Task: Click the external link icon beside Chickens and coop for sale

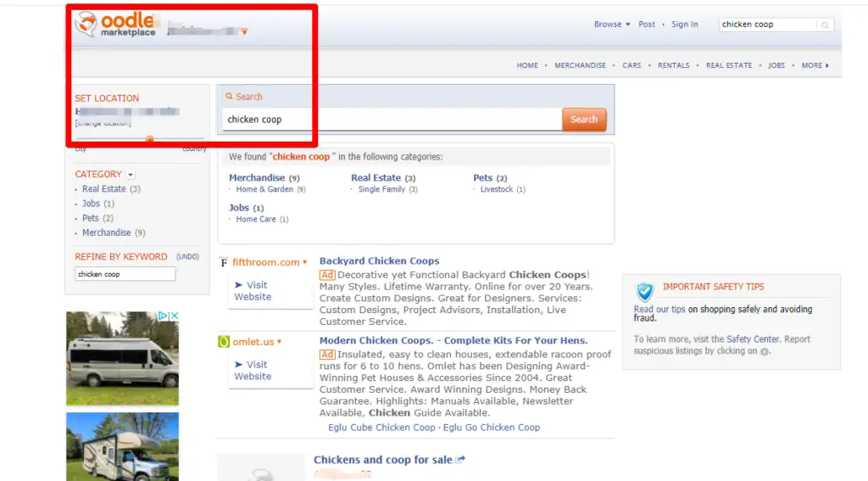Action: coord(460,460)
